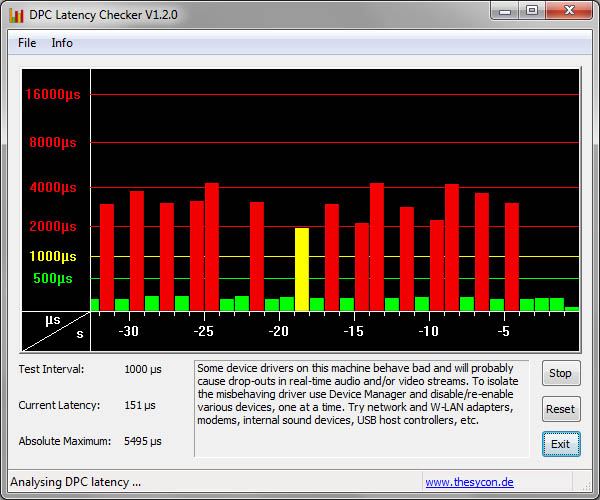Click the 1000 µs test interval value
This screenshot has height=500, width=600.
coord(143,369)
